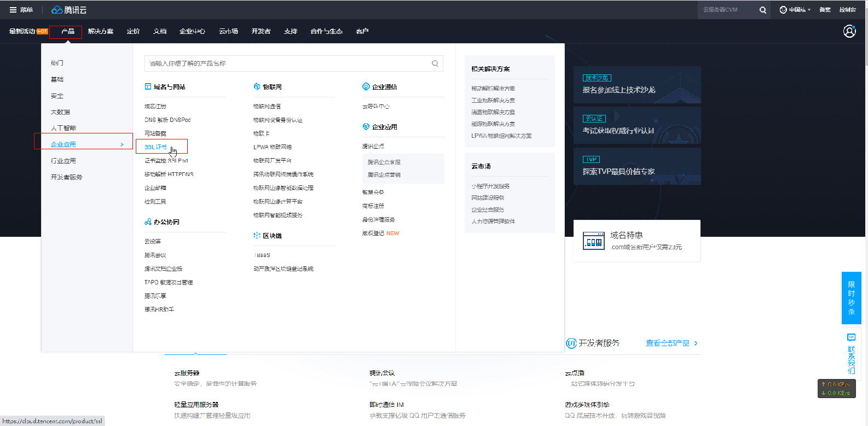Click the LPWA 物联网络 link
This screenshot has height=426, width=868.
click(273, 147)
